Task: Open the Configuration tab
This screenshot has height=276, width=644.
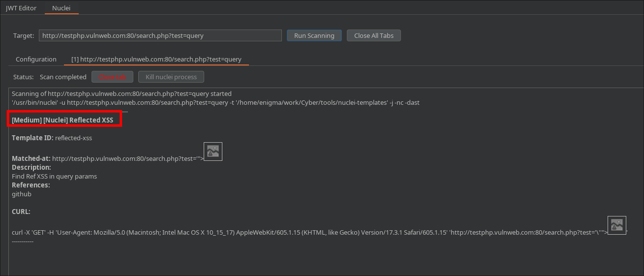Action: coord(36,59)
